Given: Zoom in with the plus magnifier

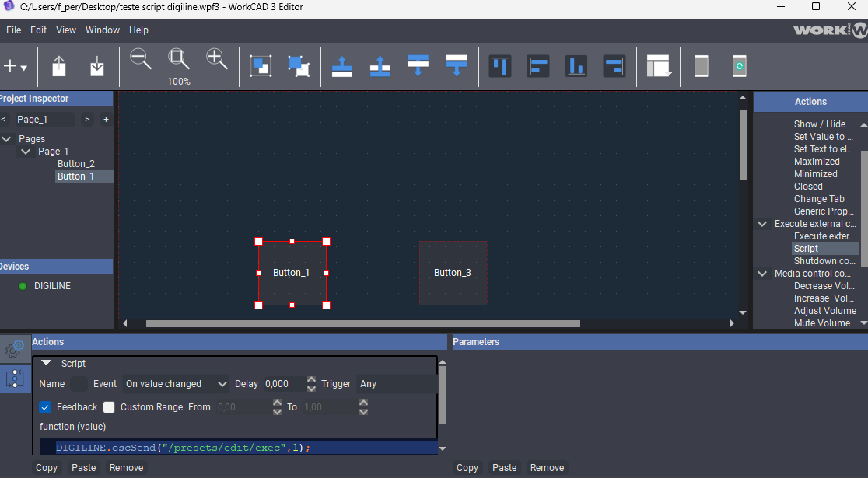Looking at the screenshot, I should (217, 59).
